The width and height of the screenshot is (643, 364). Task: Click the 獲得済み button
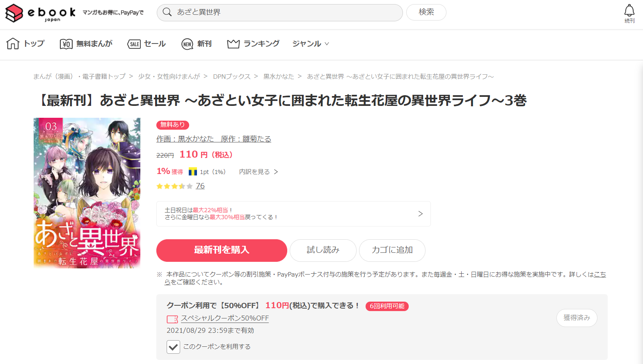tap(577, 318)
